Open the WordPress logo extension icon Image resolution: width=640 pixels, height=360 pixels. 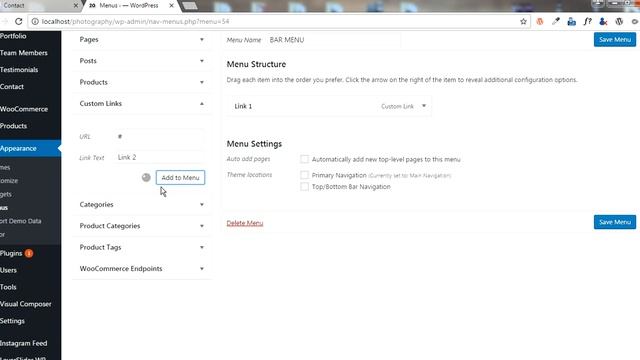[619, 22]
